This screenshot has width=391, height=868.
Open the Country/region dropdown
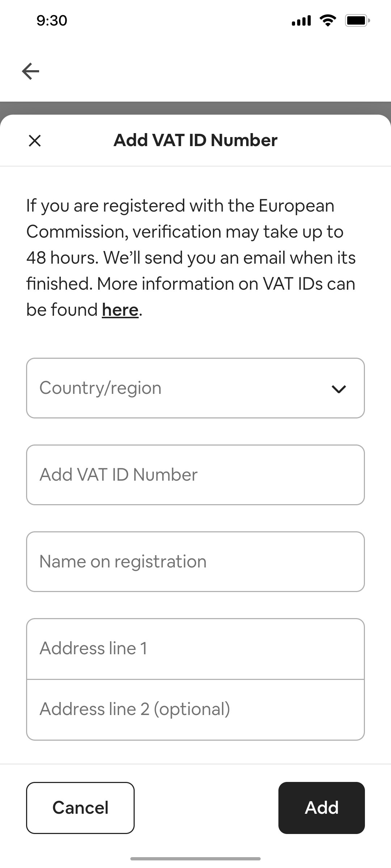[x=195, y=388]
